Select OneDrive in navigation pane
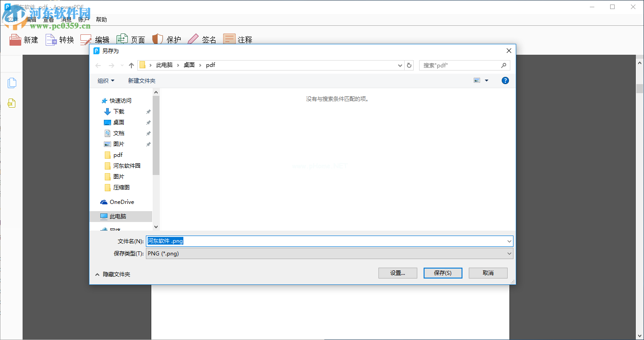Screen dimensions: 644x340 (x=122, y=202)
